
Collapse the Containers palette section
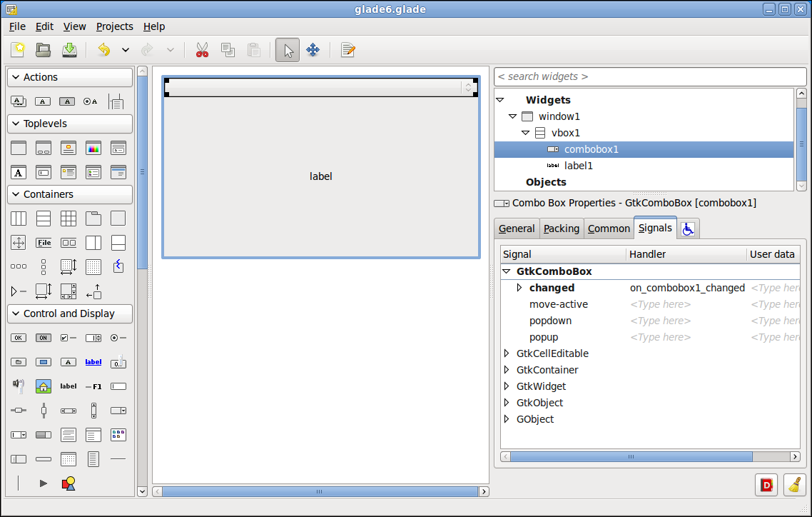coord(70,194)
